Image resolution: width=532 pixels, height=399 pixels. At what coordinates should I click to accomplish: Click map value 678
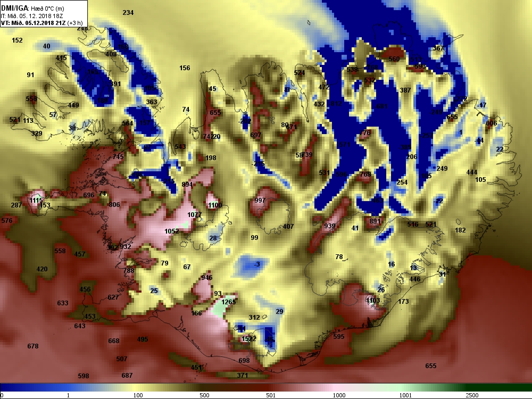click(x=33, y=346)
